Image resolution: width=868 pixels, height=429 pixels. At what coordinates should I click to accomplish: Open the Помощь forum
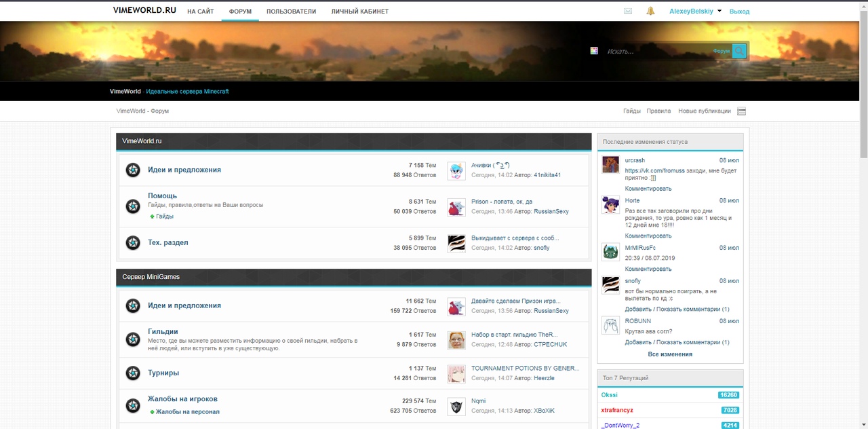click(x=163, y=195)
